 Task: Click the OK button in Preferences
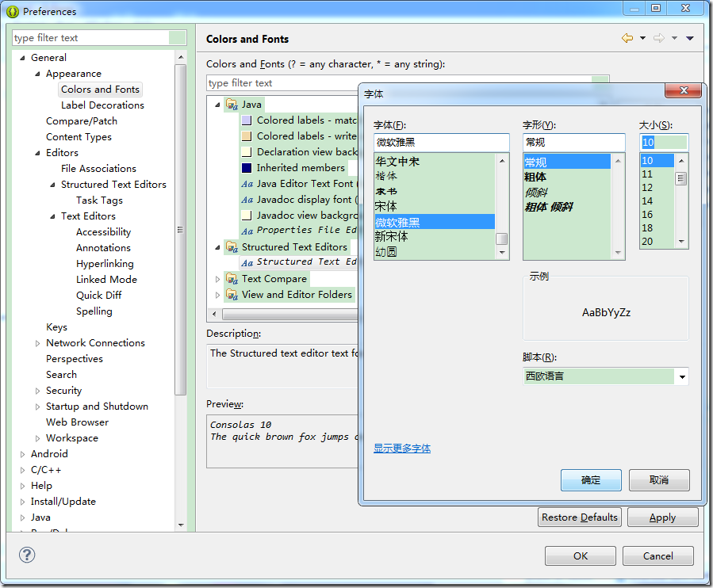(x=581, y=556)
